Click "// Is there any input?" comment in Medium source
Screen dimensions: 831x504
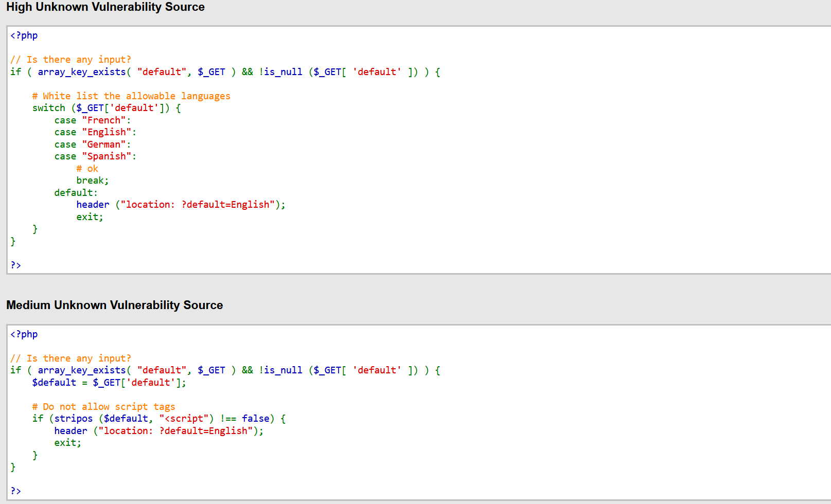[x=71, y=358]
